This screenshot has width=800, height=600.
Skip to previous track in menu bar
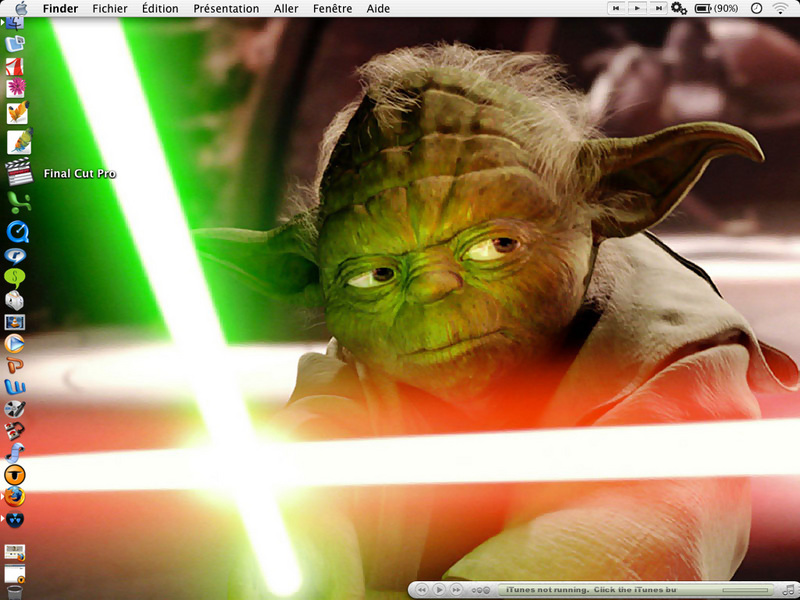click(x=616, y=8)
